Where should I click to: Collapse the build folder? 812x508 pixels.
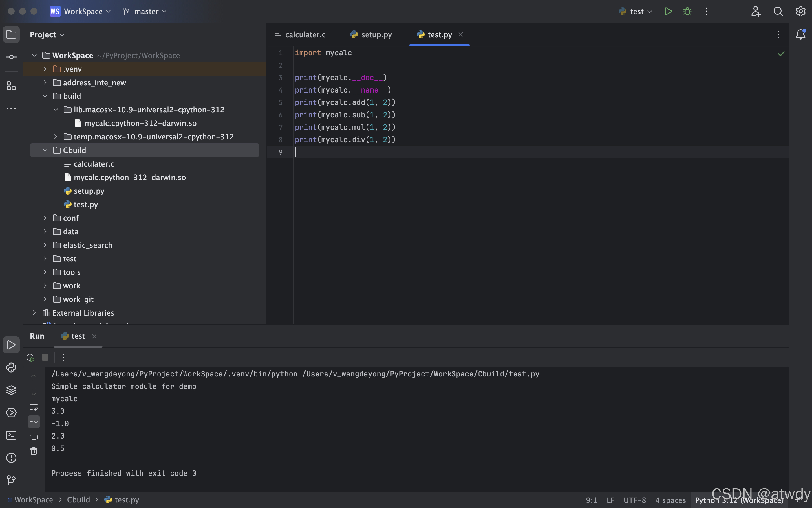(x=45, y=96)
